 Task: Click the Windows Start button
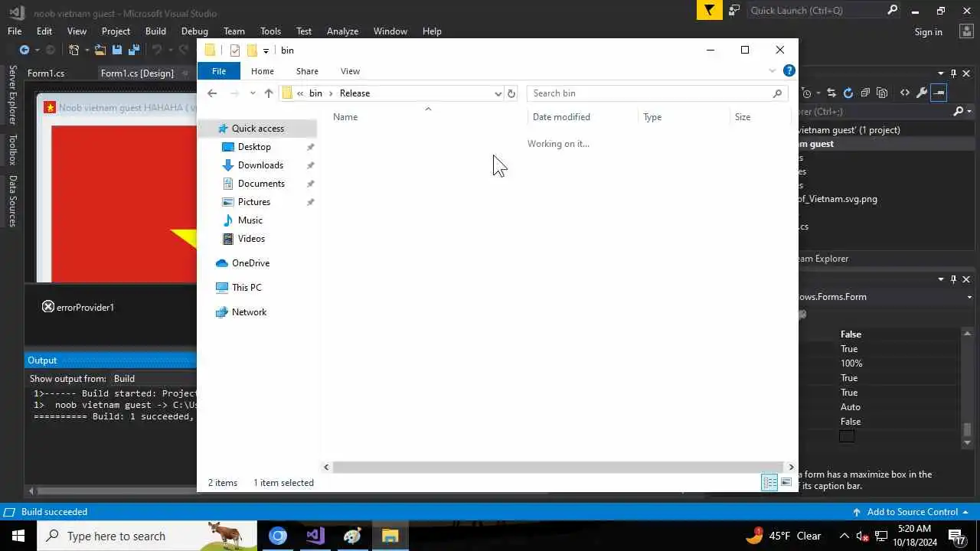coord(18,536)
